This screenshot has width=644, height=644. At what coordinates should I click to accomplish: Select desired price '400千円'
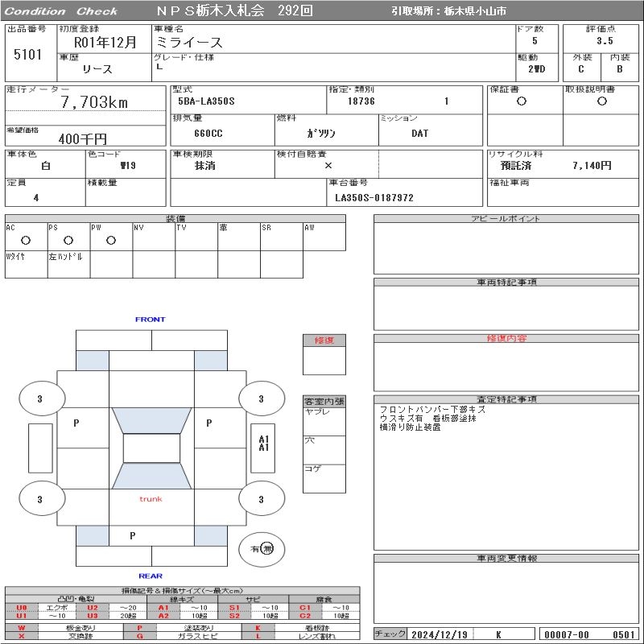(x=83, y=138)
